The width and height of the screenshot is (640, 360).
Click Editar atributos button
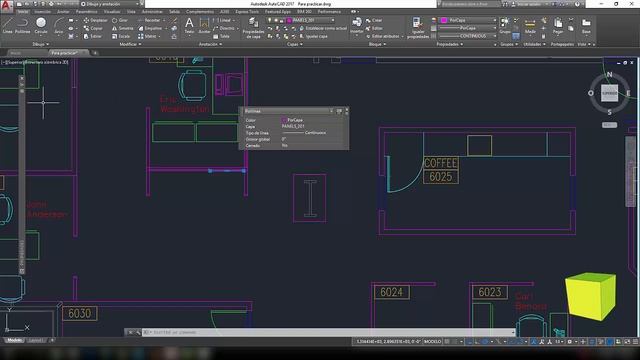[x=382, y=36]
